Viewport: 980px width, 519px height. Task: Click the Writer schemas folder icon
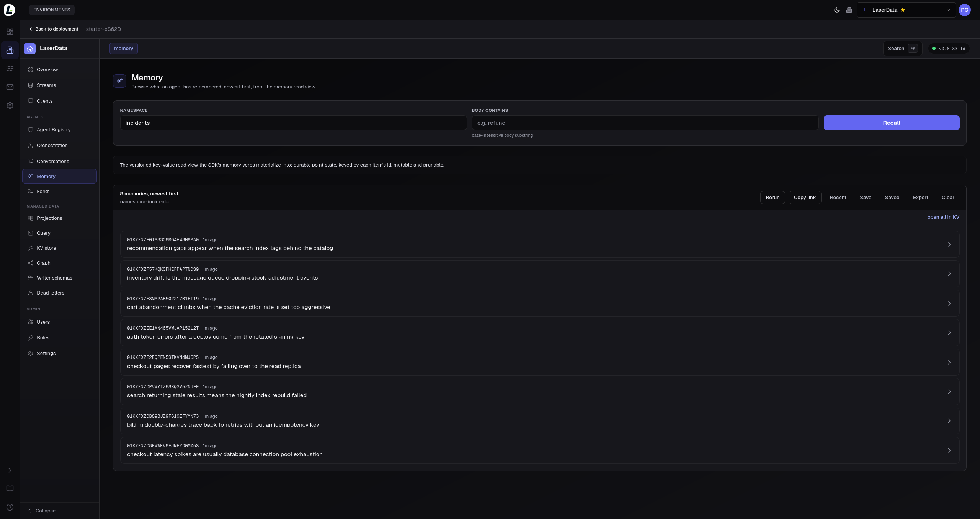tap(30, 278)
